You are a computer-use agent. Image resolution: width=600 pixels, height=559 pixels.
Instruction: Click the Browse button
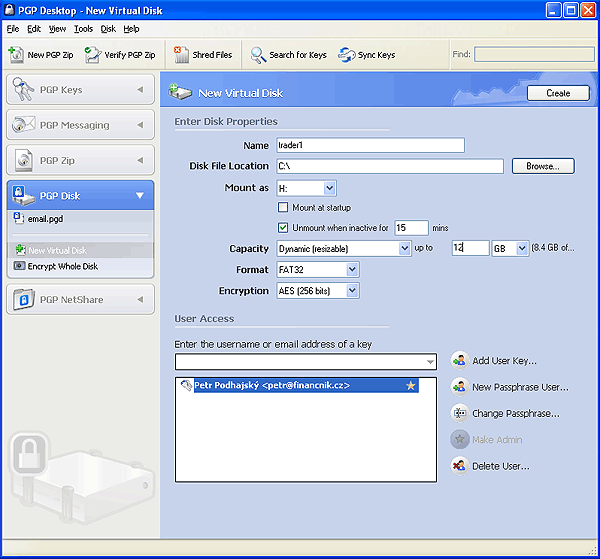tap(543, 166)
